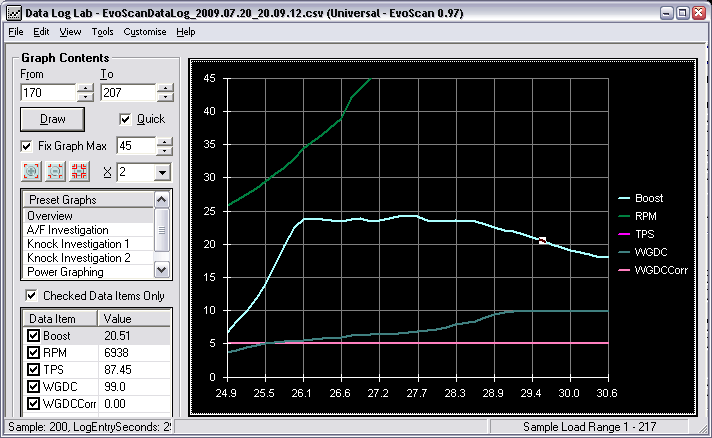Open the Tools menu
Screen dimensions: 712x438
pos(103,32)
